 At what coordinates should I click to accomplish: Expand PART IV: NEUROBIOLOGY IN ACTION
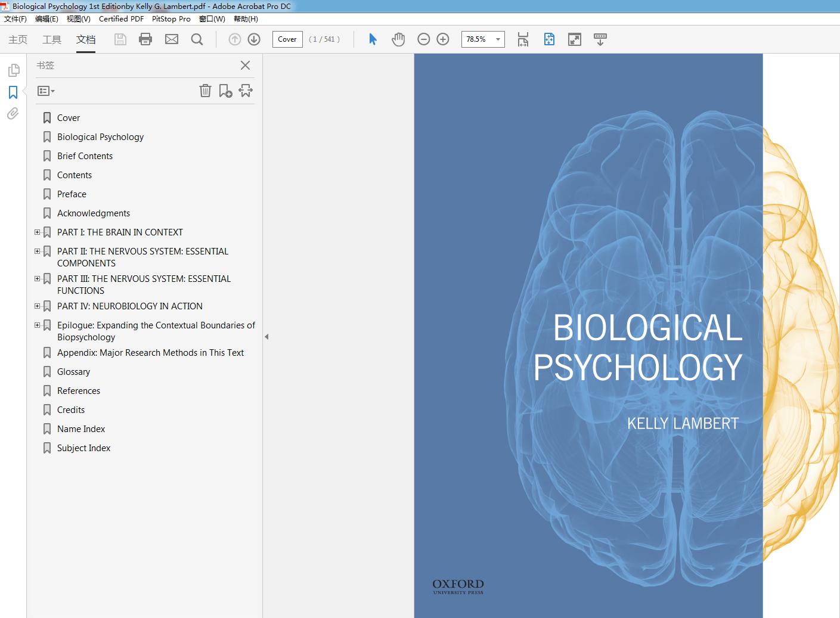click(x=38, y=306)
